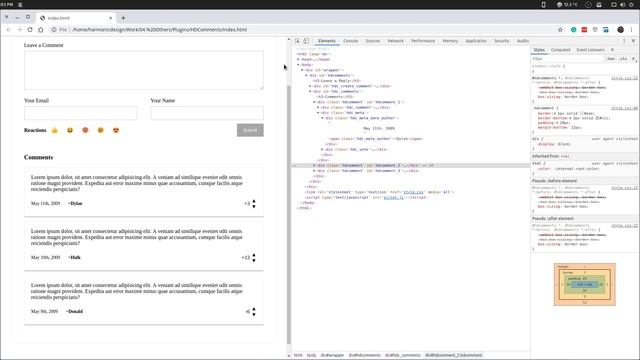Expand the head node in DOM tree

pos(298,60)
